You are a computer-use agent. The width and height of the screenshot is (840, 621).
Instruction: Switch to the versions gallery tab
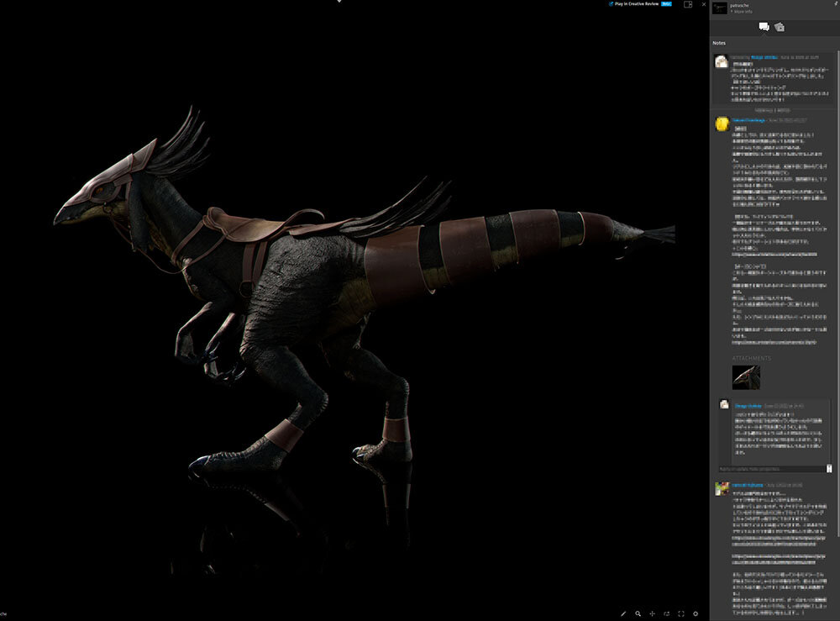click(780, 27)
